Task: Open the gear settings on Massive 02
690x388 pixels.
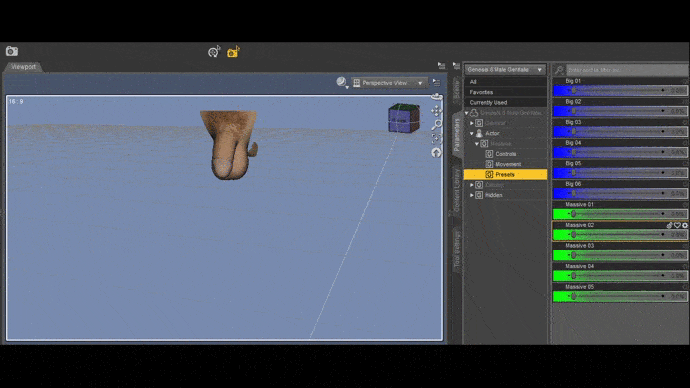Action: pyautogui.click(x=685, y=225)
